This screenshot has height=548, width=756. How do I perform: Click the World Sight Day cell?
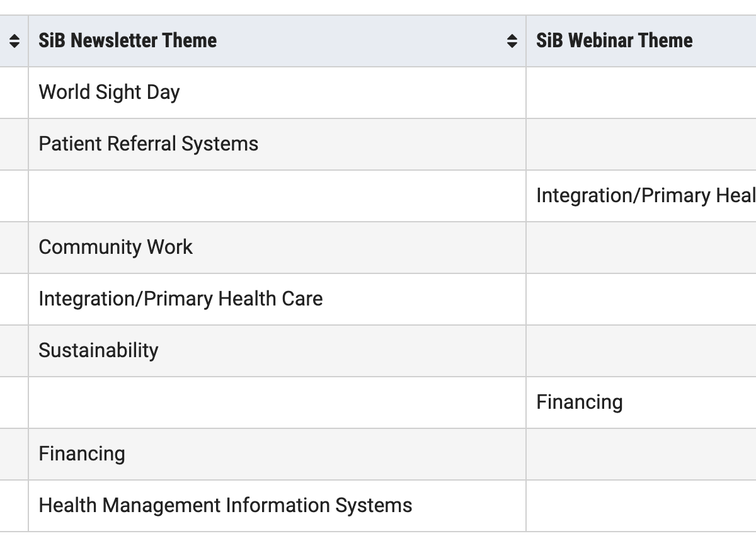277,93
